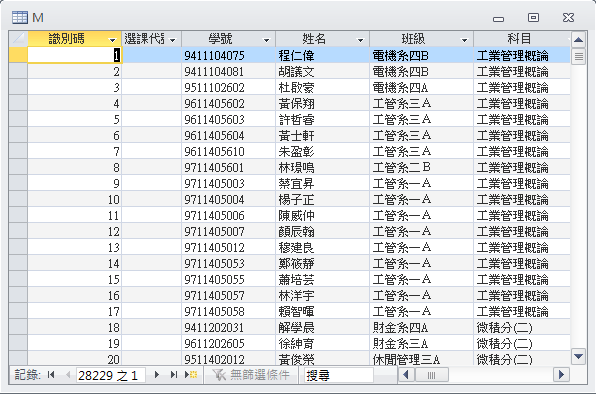This screenshot has width=596, height=394.
Task: Open dropdown arrow of 學號 column
Action: (266, 40)
